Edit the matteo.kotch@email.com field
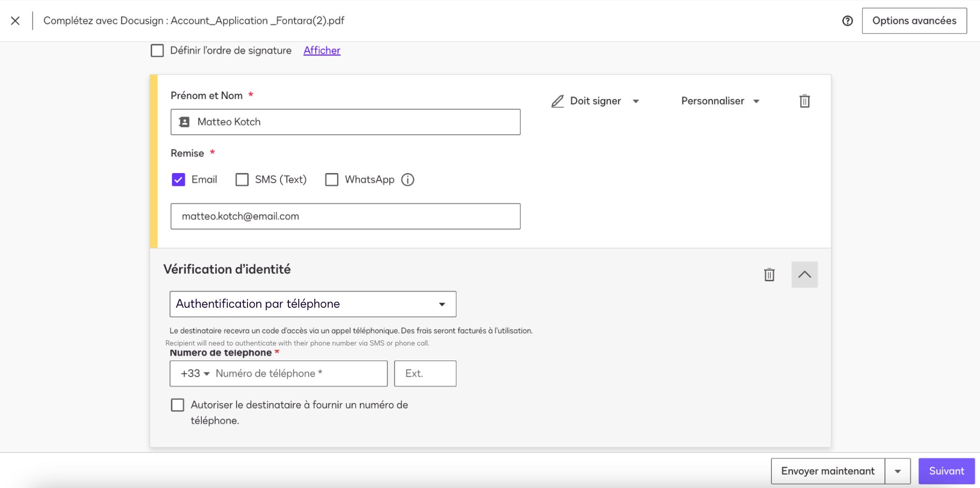 click(345, 216)
